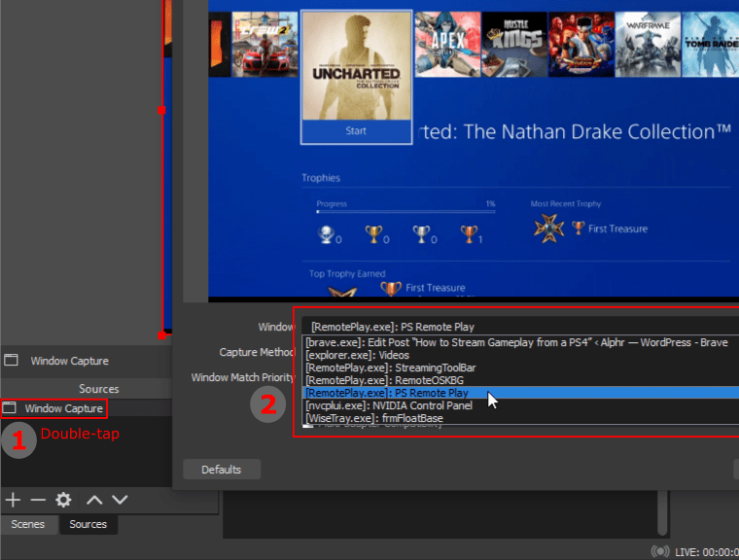Click the Trophies section heading
The height and width of the screenshot is (560, 739).
321,178
